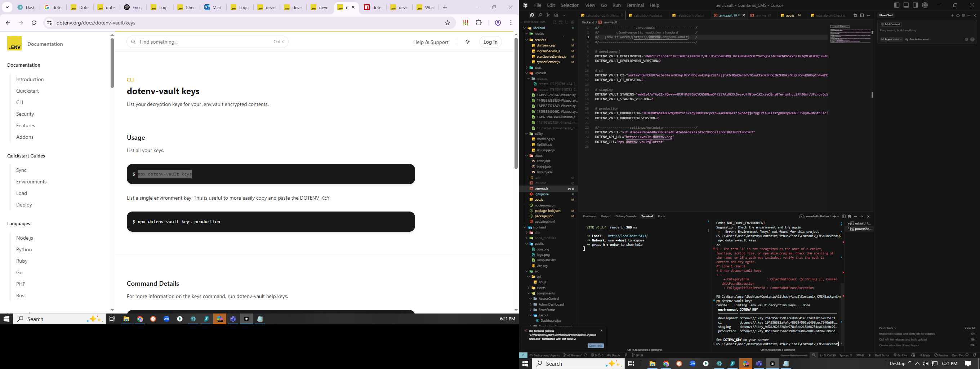This screenshot has height=369, width=980.
Task: Open the Node.js language guide link
Action: pos(24,238)
